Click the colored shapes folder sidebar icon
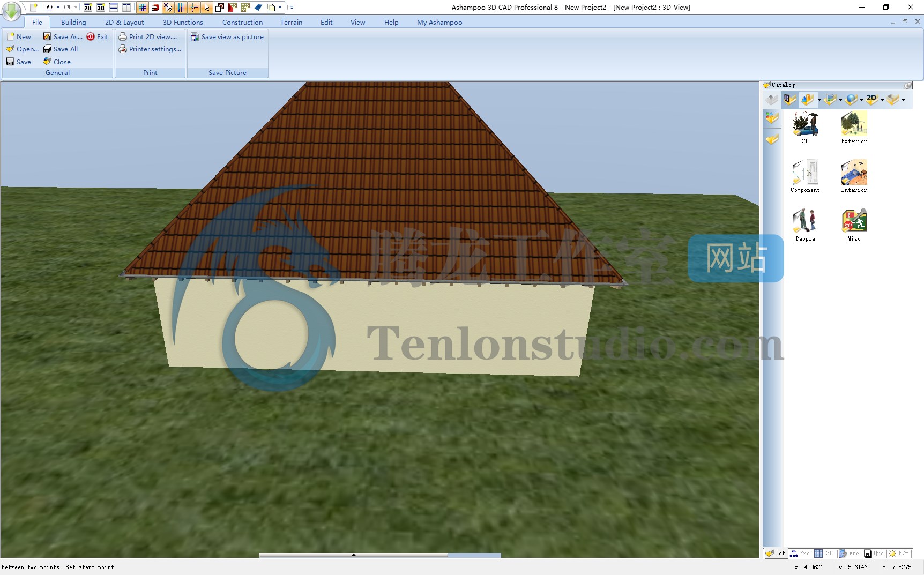This screenshot has height=575, width=924. coord(772,118)
